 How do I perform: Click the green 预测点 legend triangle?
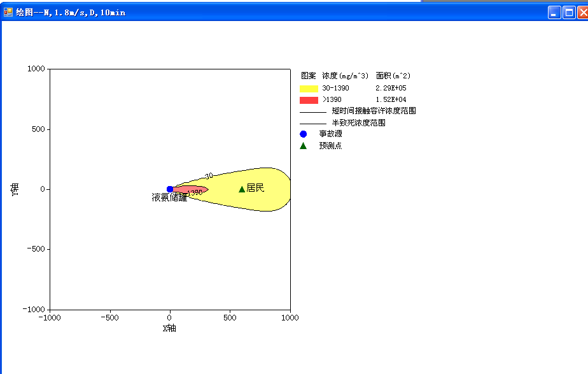[x=304, y=146]
